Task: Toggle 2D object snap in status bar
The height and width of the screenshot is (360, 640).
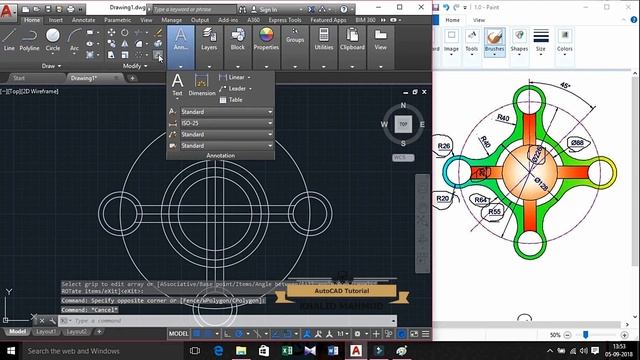Action: [x=287, y=334]
